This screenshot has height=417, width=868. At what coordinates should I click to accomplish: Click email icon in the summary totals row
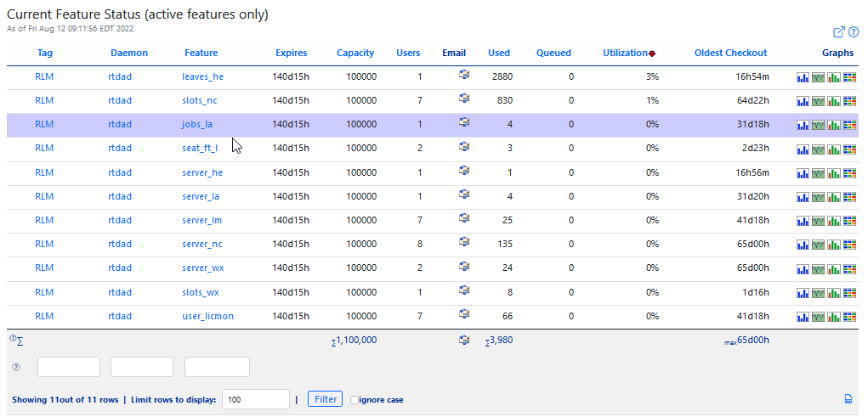(464, 340)
